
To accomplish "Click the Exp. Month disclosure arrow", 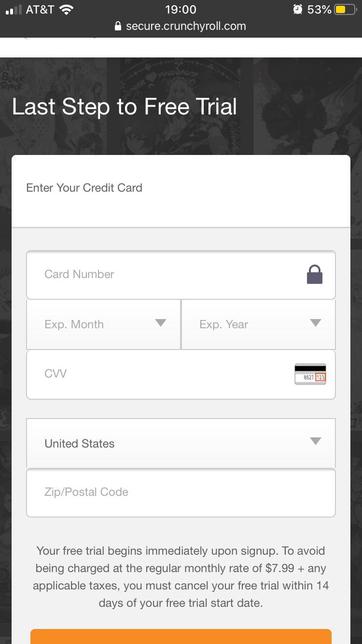I will [161, 324].
